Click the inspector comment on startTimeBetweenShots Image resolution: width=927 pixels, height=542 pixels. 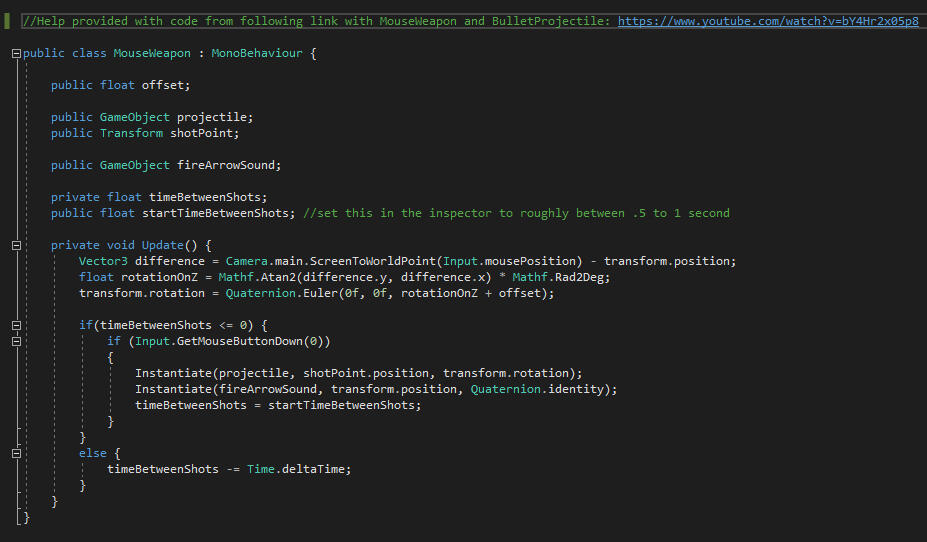[x=516, y=213]
